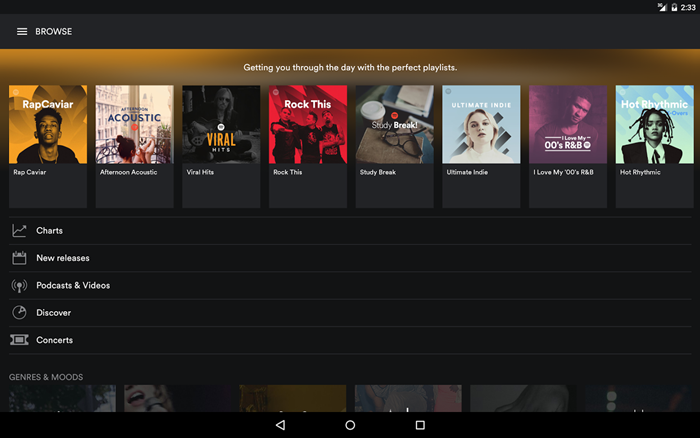Open the Afternoon Acoustic playlist cover
Image resolution: width=700 pixels, height=438 pixels.
click(x=134, y=125)
